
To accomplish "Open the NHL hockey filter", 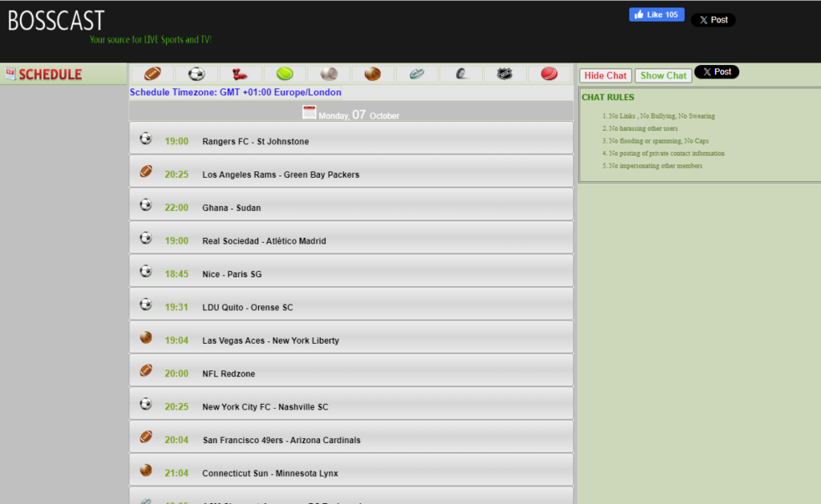I will click(504, 74).
